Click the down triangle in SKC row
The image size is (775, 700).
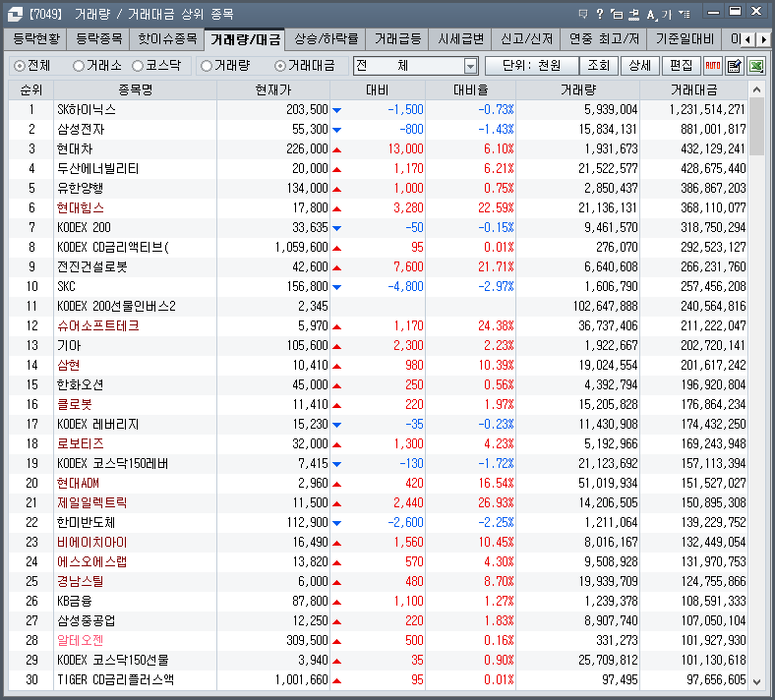point(336,287)
